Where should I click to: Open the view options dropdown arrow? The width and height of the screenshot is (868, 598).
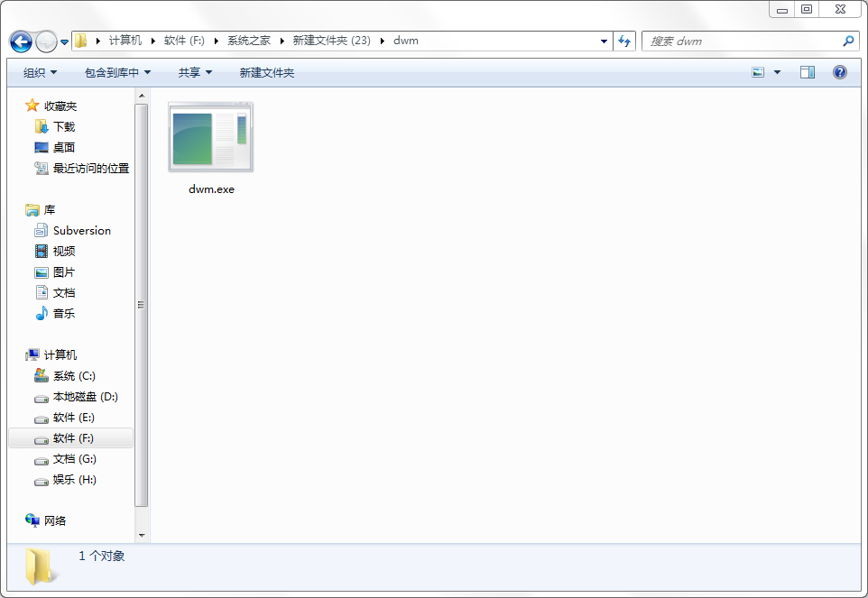[x=777, y=72]
